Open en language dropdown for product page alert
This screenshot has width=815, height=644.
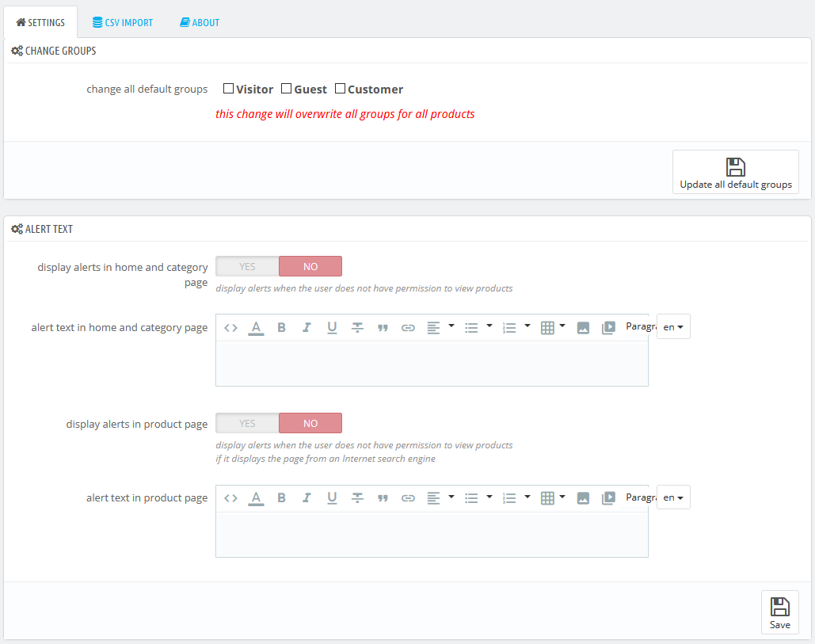pos(673,497)
